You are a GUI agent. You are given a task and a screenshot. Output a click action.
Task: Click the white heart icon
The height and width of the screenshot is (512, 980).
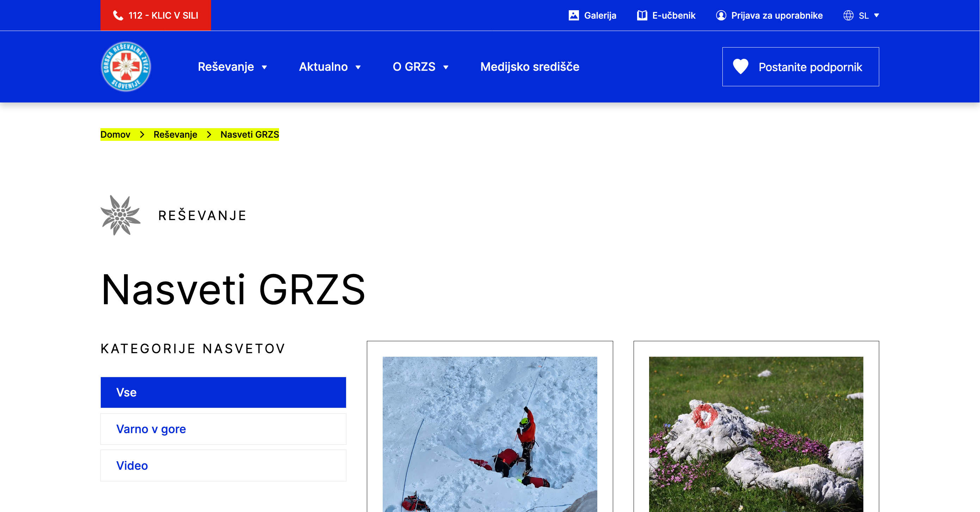pos(740,67)
